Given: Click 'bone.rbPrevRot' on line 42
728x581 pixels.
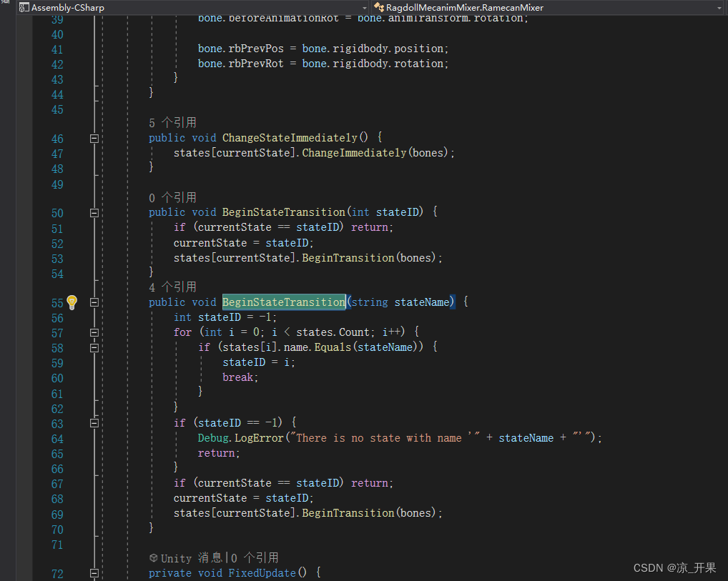Looking at the screenshot, I should click(240, 64).
